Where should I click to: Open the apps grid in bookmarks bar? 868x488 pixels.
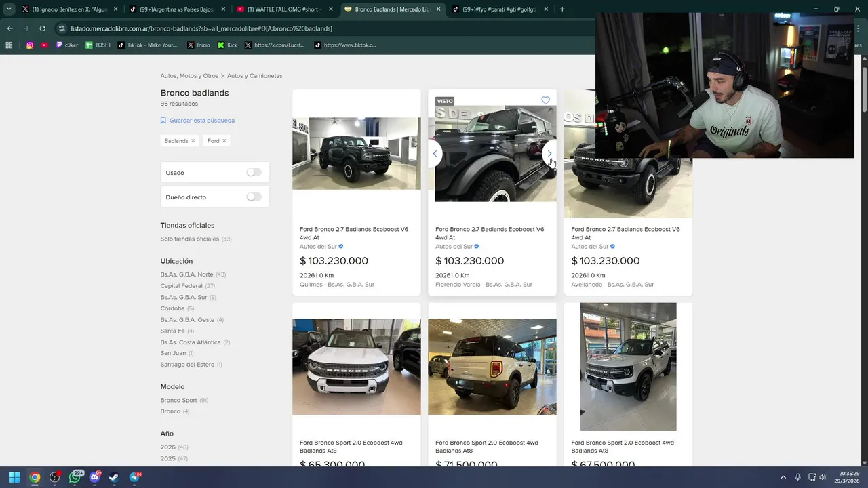coord(9,45)
